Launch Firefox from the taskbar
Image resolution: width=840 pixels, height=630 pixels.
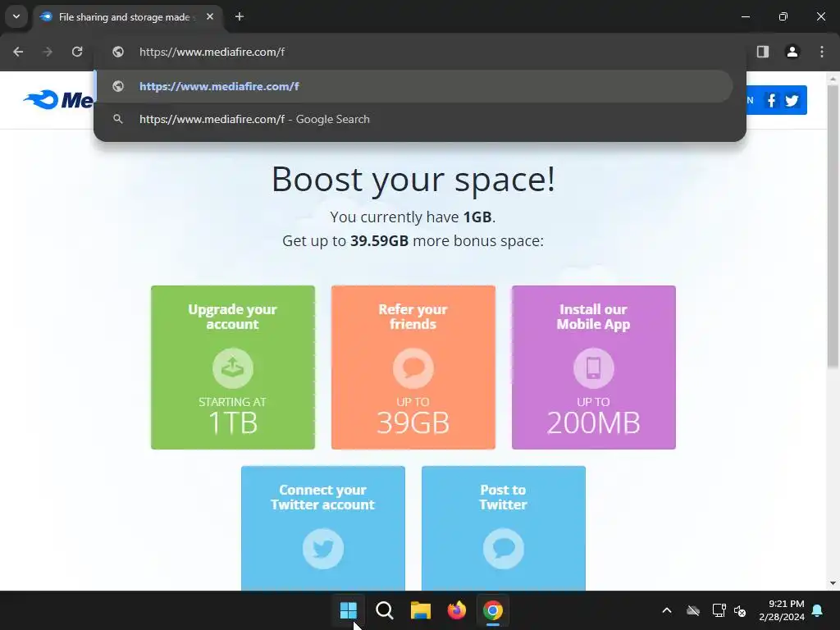pos(456,610)
